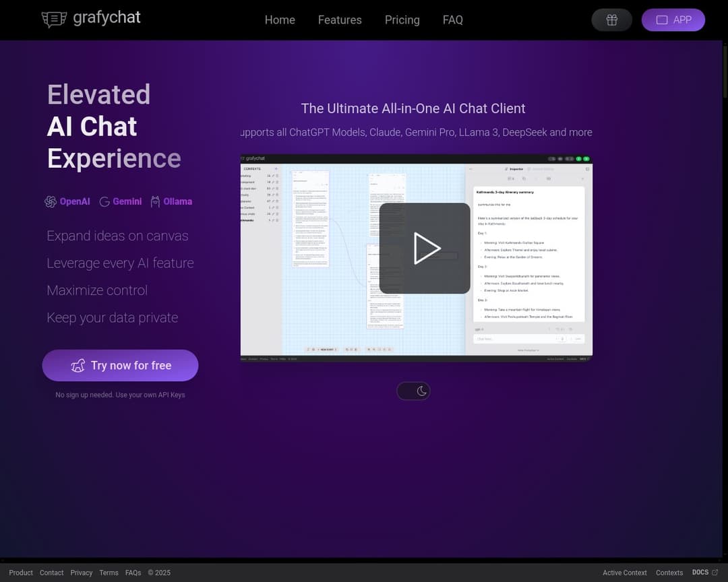The image size is (728, 582).
Task: Click 'Maximize control' text
Action: [x=97, y=290]
